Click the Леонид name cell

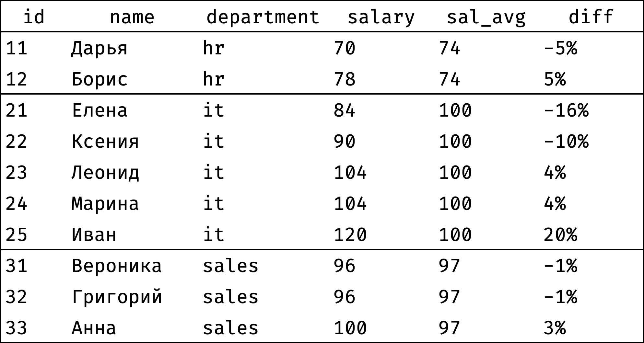click(x=105, y=173)
